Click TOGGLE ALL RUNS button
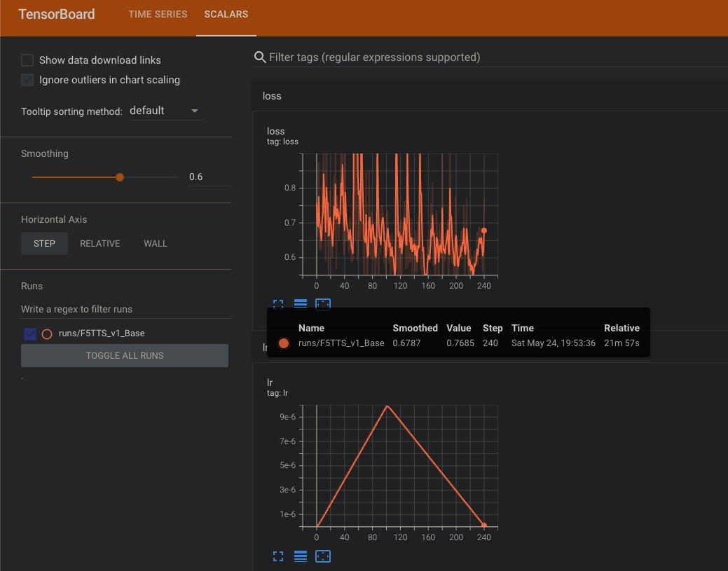The height and width of the screenshot is (571, 728). click(x=125, y=356)
